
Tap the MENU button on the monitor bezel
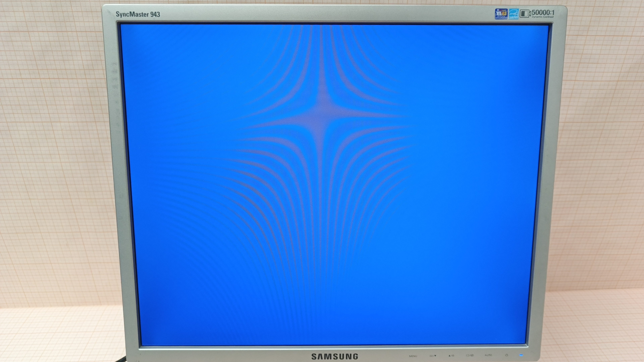413,356
